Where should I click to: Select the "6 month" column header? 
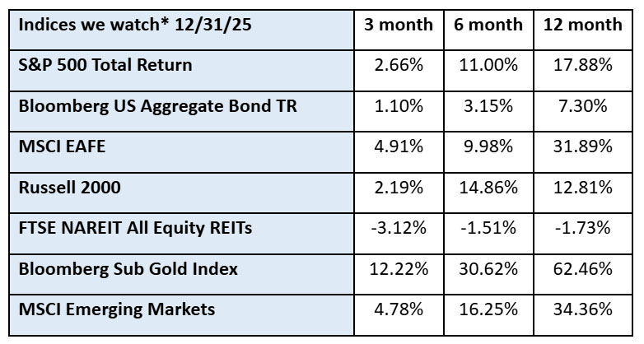(488, 25)
